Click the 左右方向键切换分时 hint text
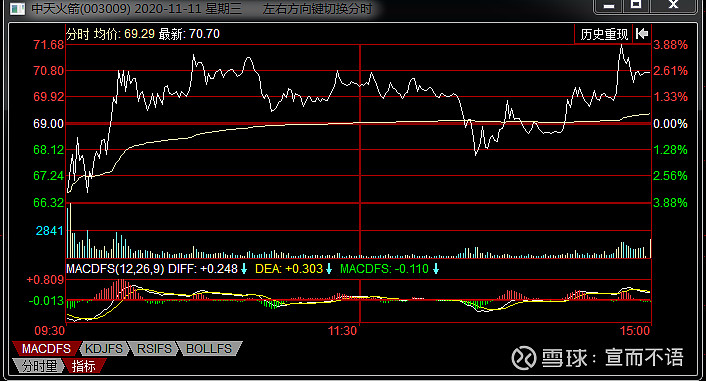Viewport: 706px width, 381px height. 318,9
